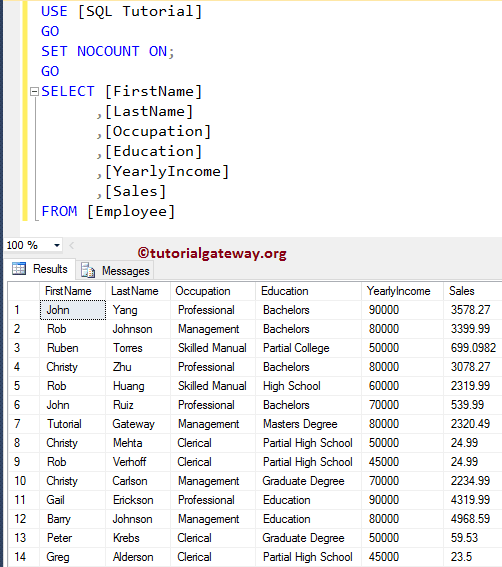Click the Erickson last name cell

138,500
